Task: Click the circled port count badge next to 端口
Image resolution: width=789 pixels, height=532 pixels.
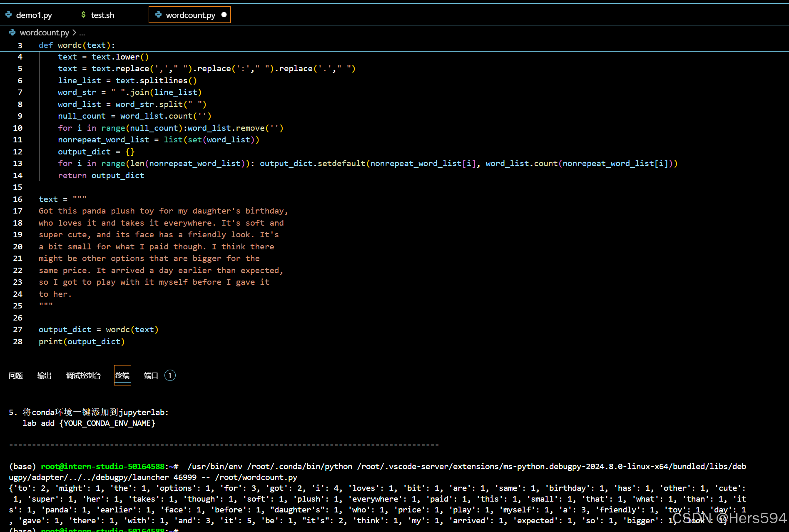Action: tap(170, 375)
